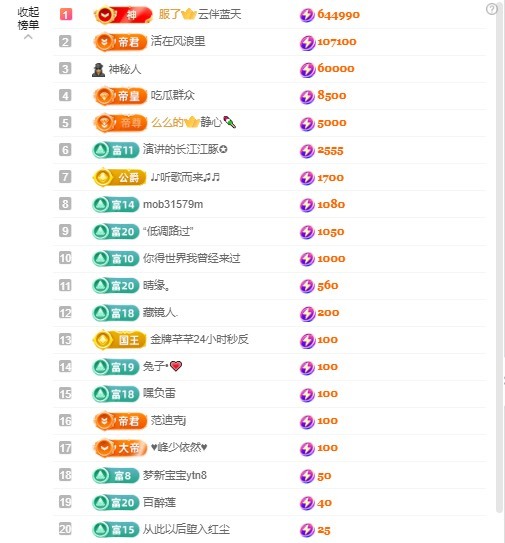The height and width of the screenshot is (543, 505).
Task: Click the 富10 badge on row 10
Action: (116, 258)
